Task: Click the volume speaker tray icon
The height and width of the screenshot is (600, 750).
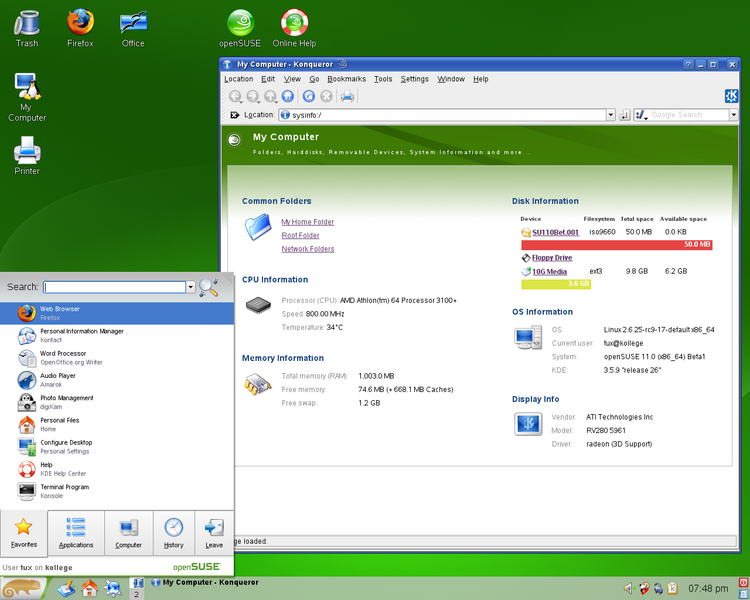Action: coord(628,588)
